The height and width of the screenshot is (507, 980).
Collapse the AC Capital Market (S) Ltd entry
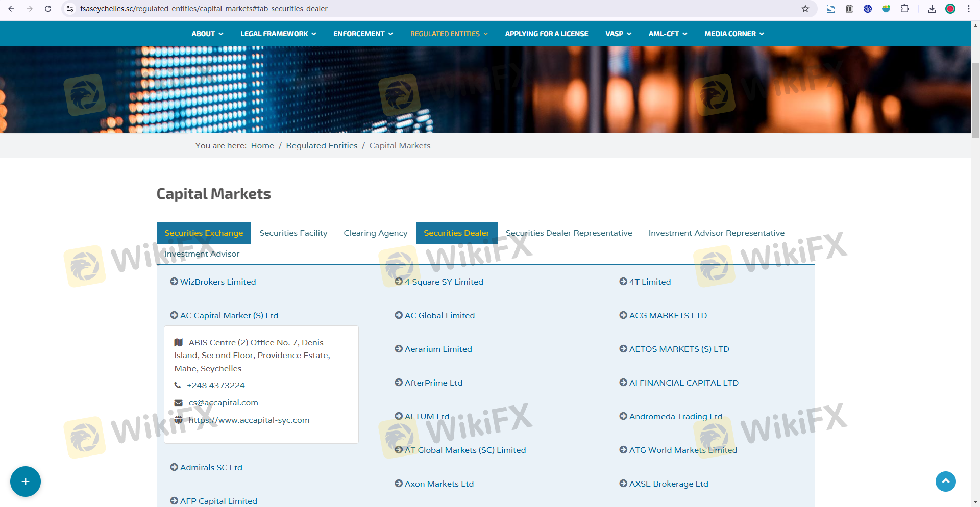pyautogui.click(x=229, y=316)
